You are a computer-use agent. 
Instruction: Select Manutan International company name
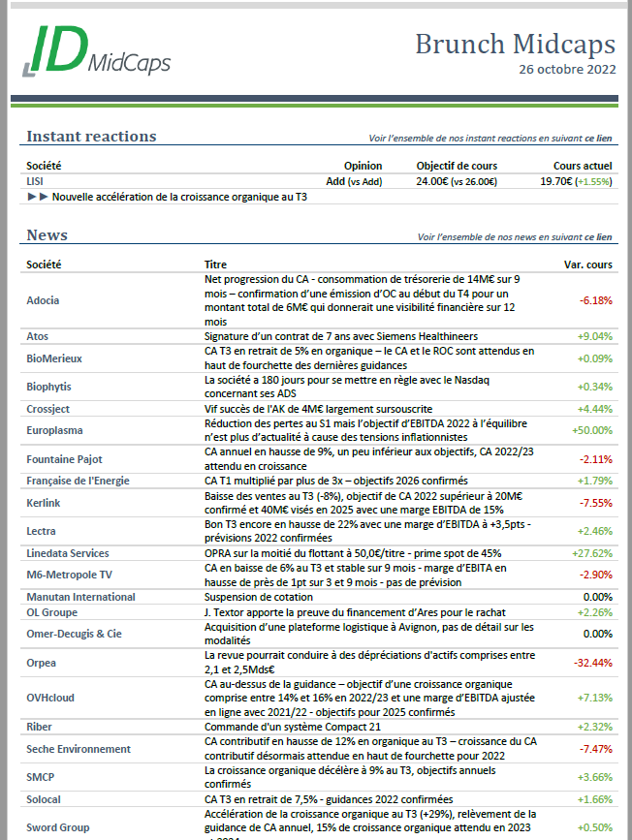coord(81,598)
